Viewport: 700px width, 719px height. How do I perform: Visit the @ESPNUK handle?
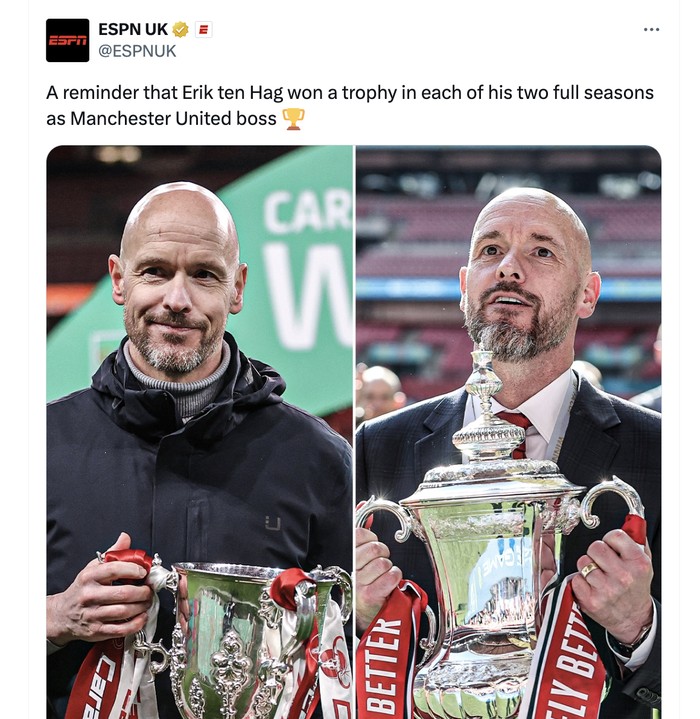click(137, 51)
